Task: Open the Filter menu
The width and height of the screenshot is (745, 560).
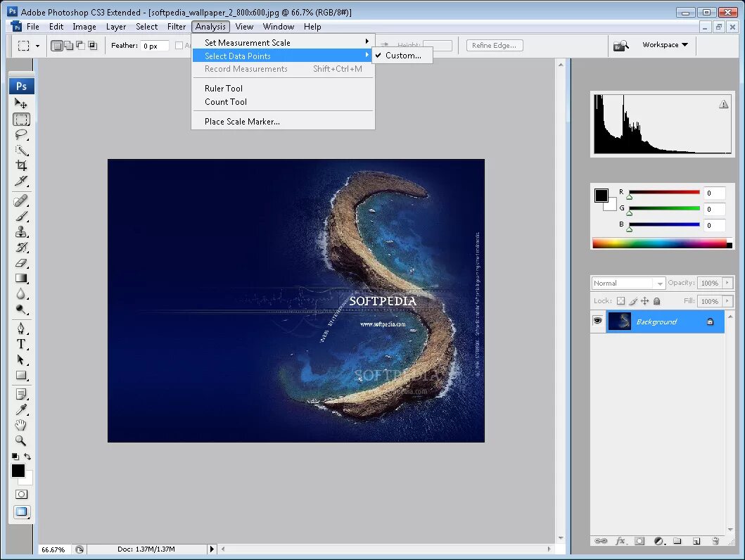Action: (x=177, y=27)
